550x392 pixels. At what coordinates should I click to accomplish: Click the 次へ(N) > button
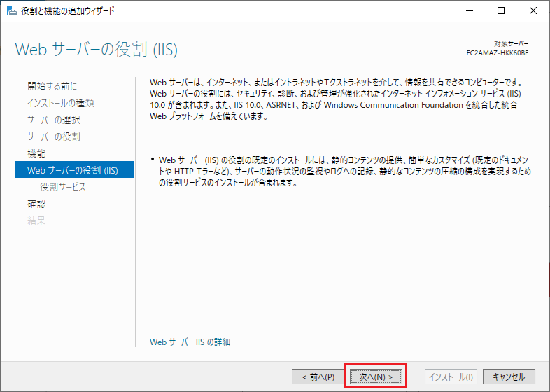coord(376,377)
